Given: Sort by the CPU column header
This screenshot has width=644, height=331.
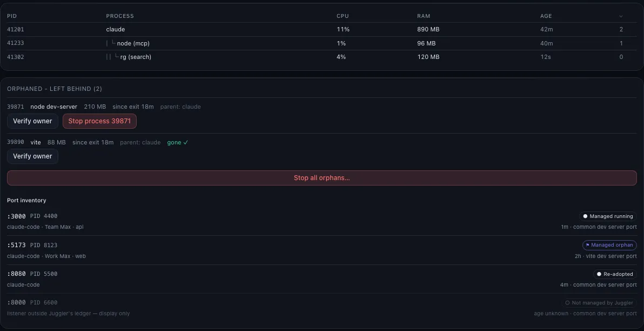Looking at the screenshot, I should pyautogui.click(x=343, y=16).
